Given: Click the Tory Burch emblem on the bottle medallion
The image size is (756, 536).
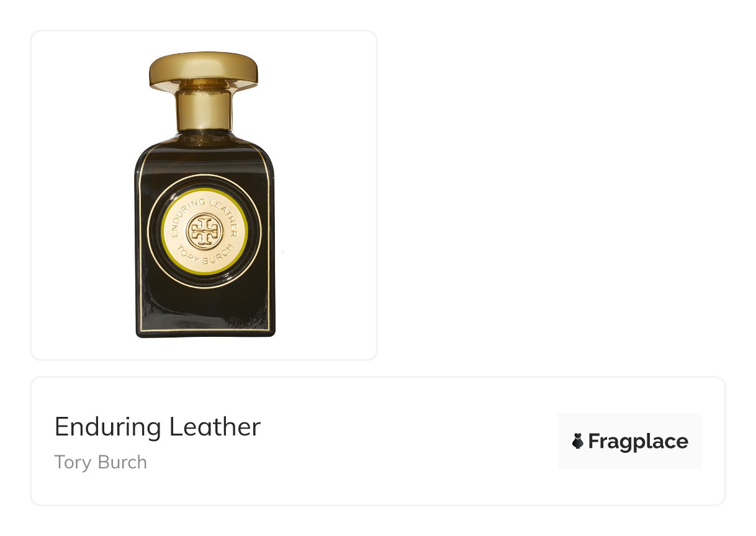Looking at the screenshot, I should (204, 232).
